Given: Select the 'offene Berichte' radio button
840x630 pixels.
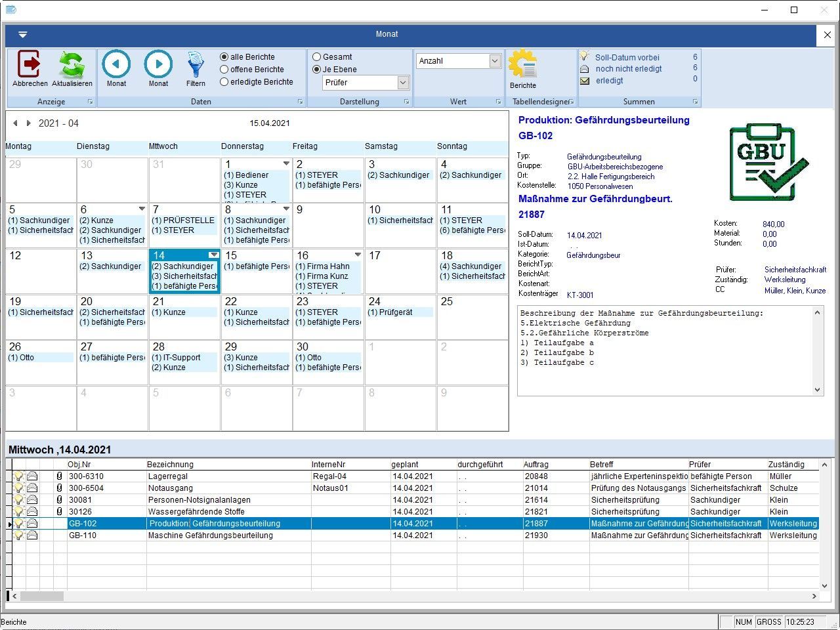Looking at the screenshot, I should [x=224, y=70].
